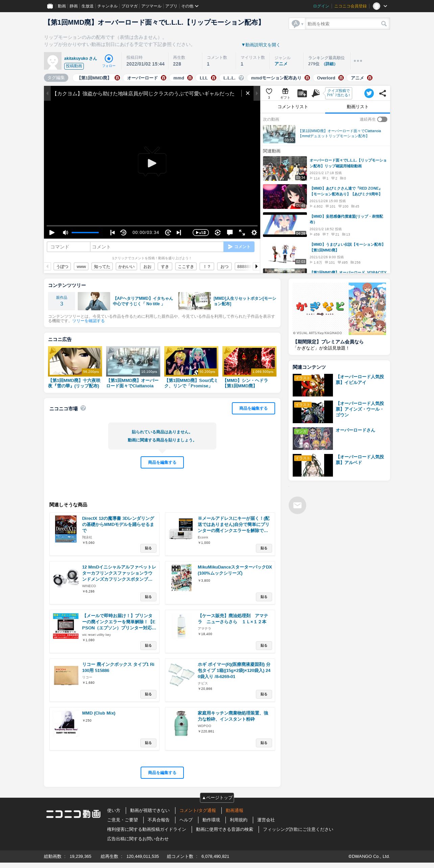Open player settings gear icon

(x=254, y=233)
